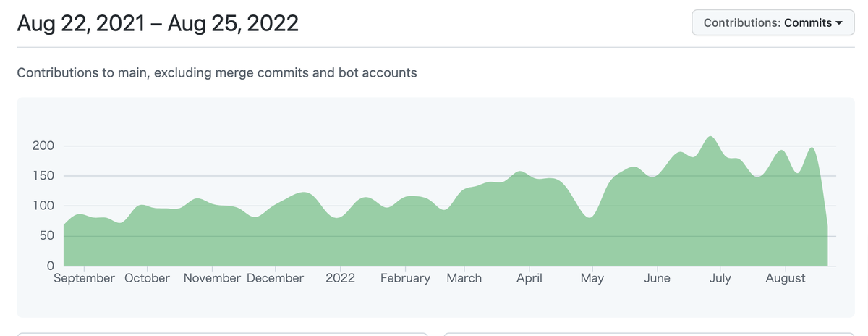Click the Contributions to main description text
This screenshot has height=336, width=868.
click(x=217, y=72)
